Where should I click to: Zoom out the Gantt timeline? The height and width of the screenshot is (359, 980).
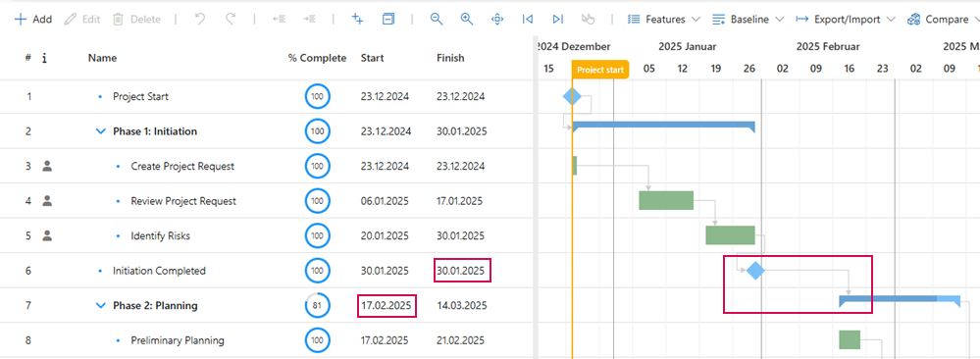tap(437, 20)
